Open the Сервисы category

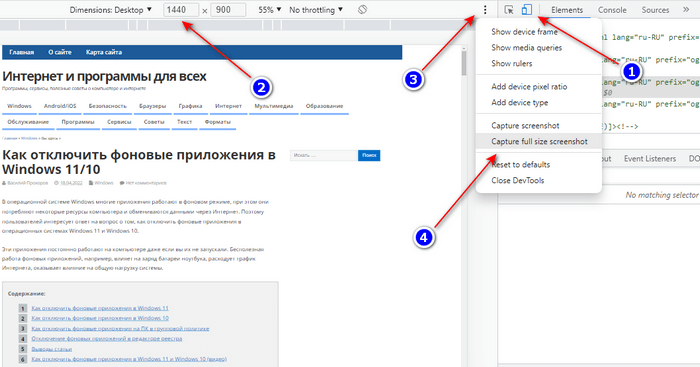point(119,122)
